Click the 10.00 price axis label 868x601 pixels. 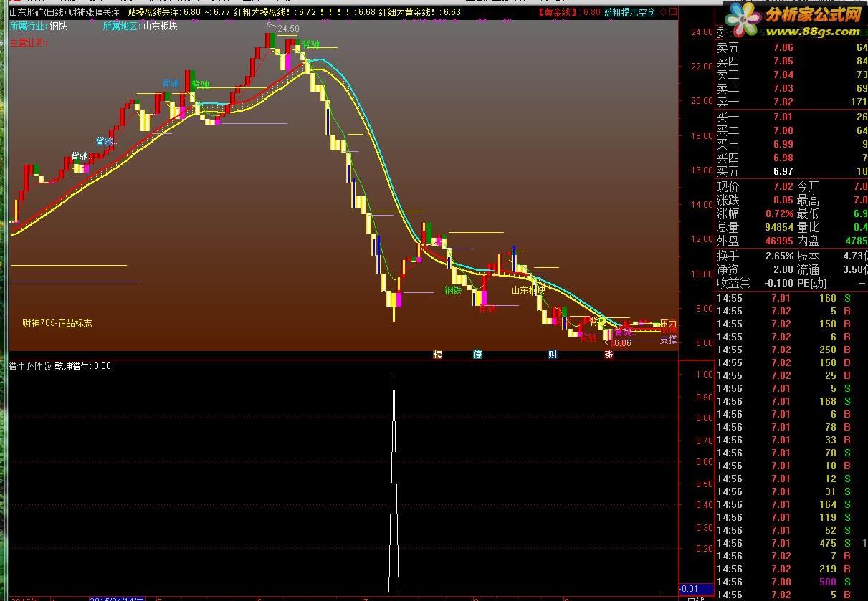tap(701, 274)
